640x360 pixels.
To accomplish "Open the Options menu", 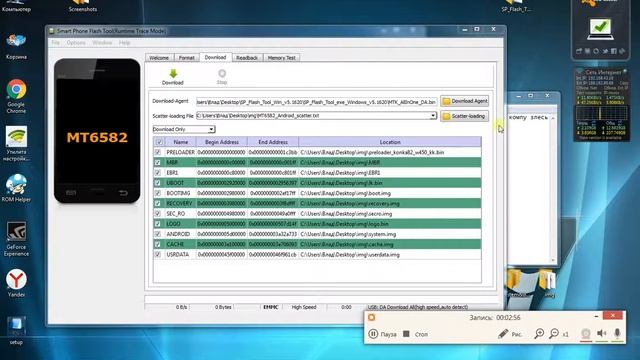I will pos(76,43).
